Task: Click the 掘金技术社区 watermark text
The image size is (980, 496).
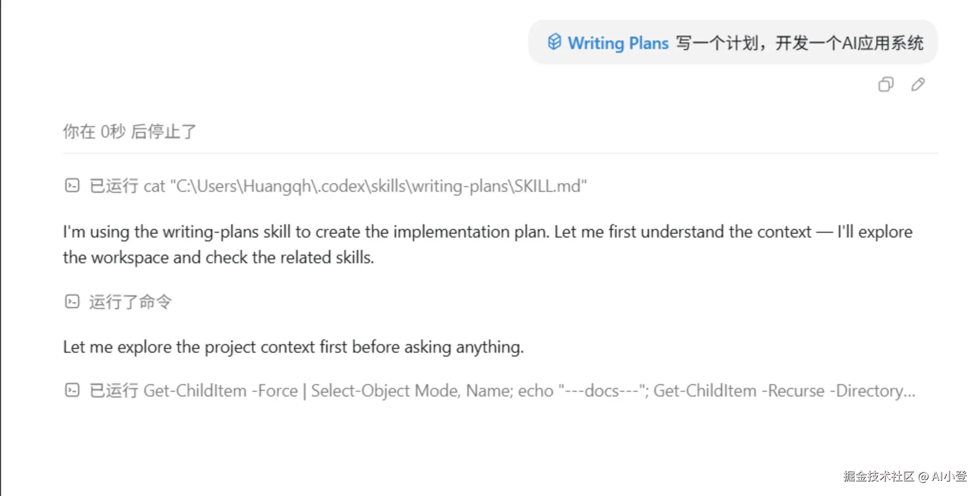Action: (879, 476)
